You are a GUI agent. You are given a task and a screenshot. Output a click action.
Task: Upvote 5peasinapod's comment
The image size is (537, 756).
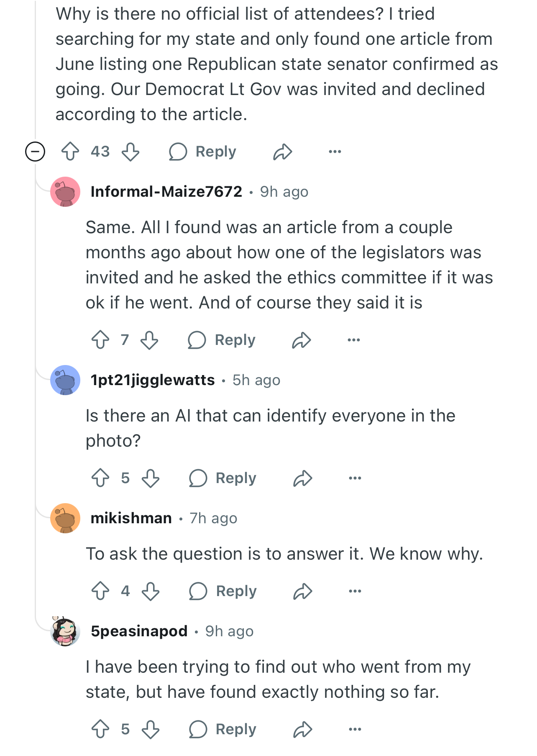pyautogui.click(x=100, y=729)
